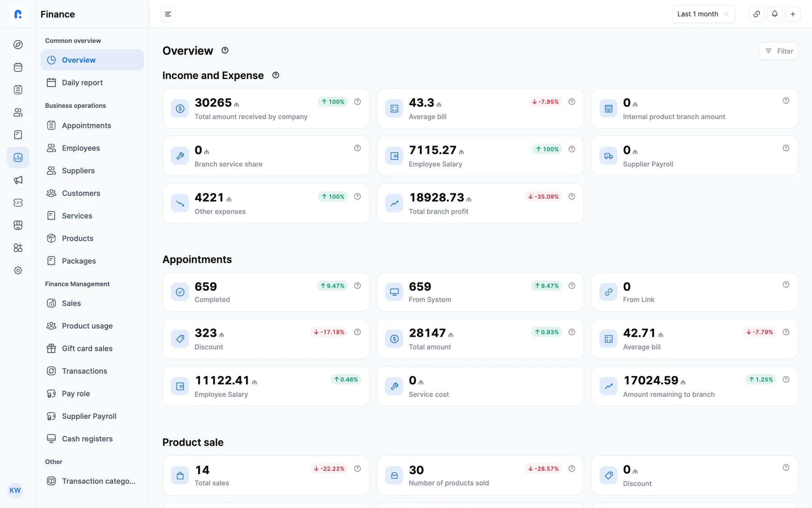Screen dimensions: 812x508
Task: Open Cash registers in the sidebar
Action: tap(92, 439)
